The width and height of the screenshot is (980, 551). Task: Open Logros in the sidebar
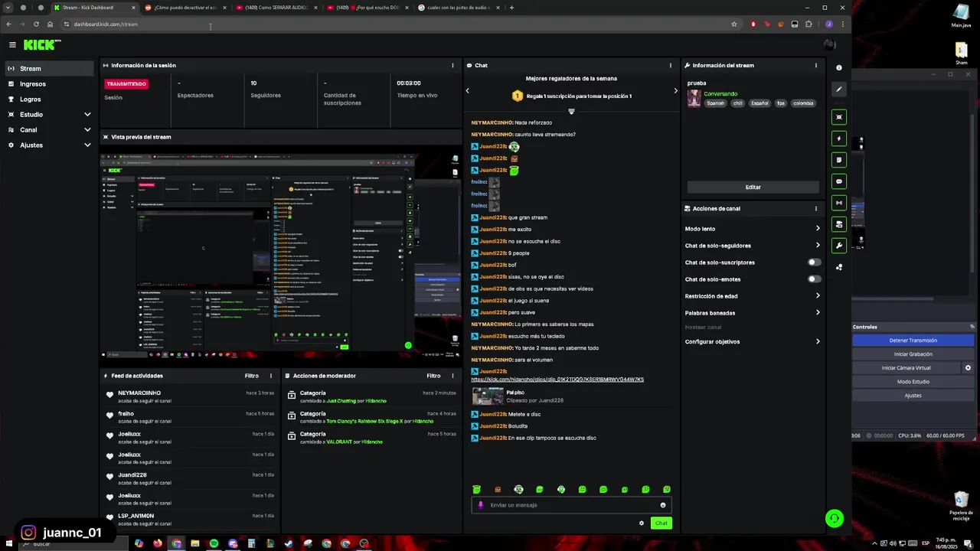[x=50, y=99]
